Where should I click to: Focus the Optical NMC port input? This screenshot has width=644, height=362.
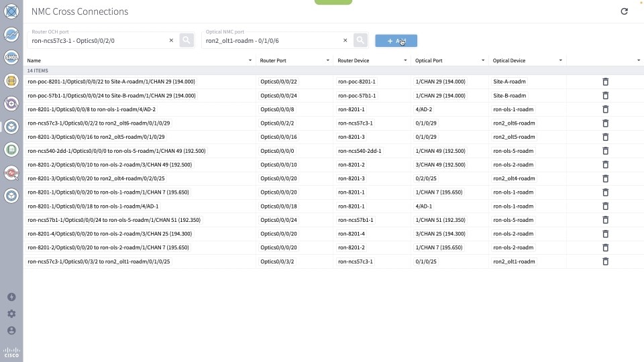pyautogui.click(x=273, y=41)
